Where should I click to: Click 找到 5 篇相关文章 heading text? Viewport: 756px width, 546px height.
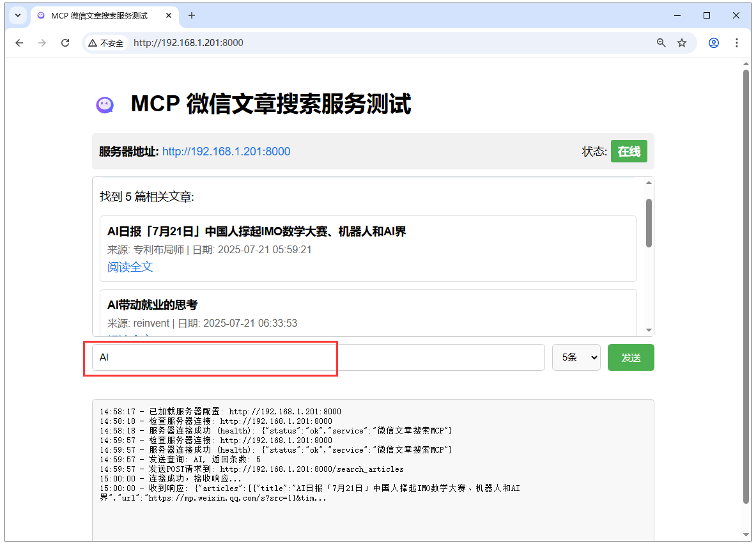click(146, 197)
